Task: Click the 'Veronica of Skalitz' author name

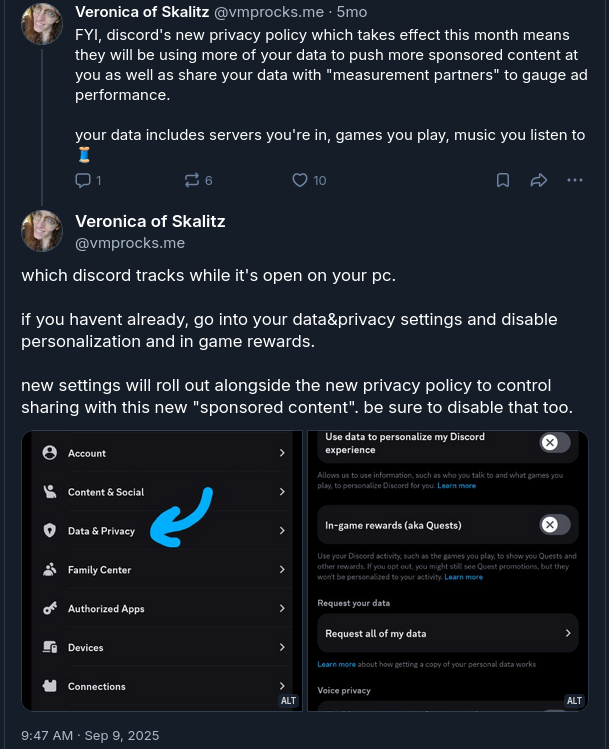Action: [150, 221]
